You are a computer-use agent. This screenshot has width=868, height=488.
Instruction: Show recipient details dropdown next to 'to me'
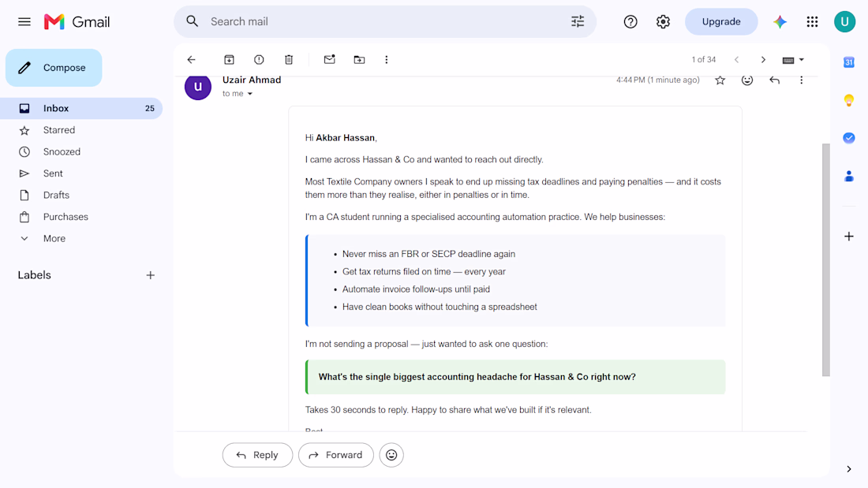pos(250,94)
